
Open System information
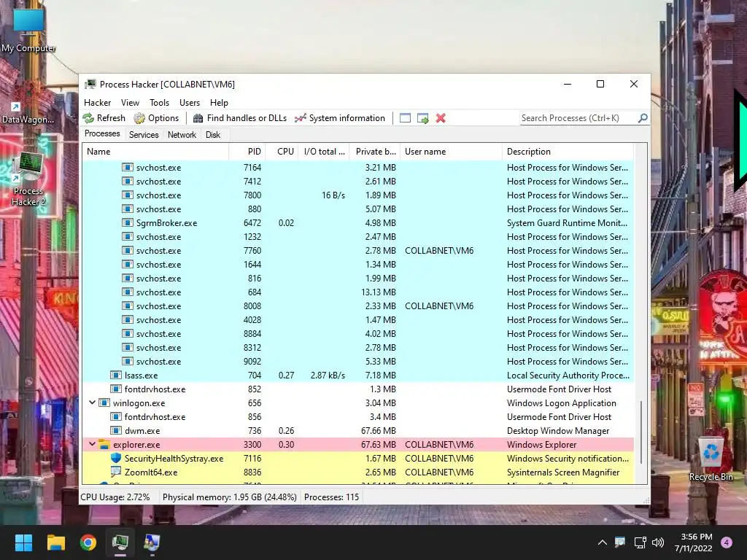point(340,118)
